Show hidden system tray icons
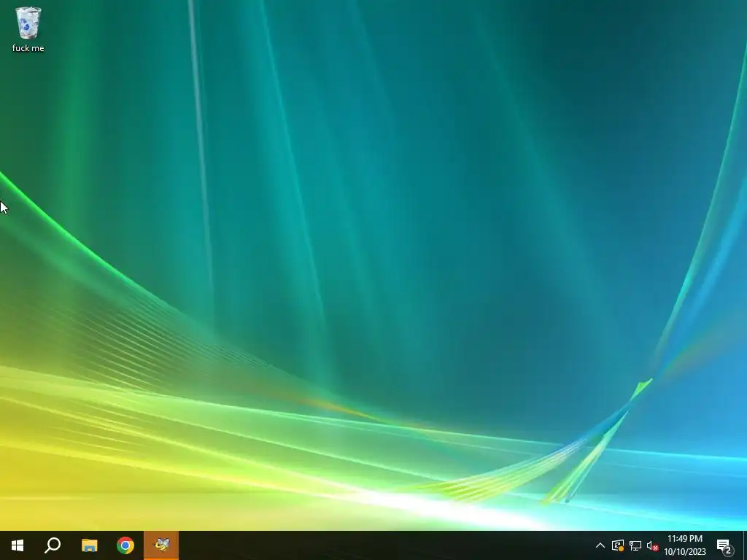Viewport: 747px width, 560px height. [x=600, y=545]
